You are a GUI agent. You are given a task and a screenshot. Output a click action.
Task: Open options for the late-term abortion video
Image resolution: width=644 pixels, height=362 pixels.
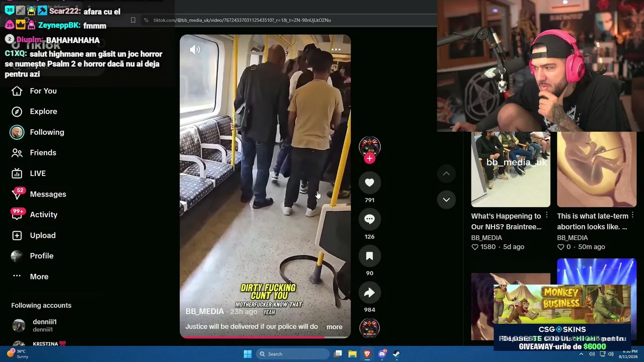tap(632, 215)
